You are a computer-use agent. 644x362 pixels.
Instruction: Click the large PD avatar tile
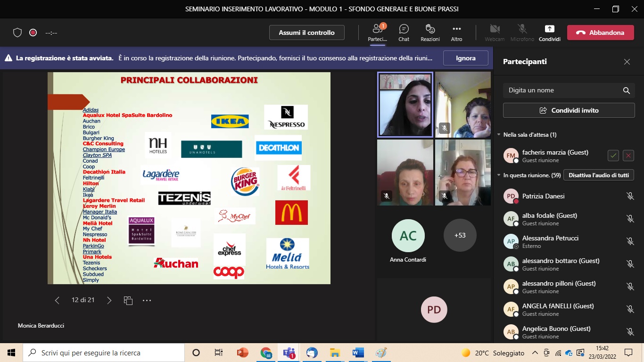(x=434, y=310)
